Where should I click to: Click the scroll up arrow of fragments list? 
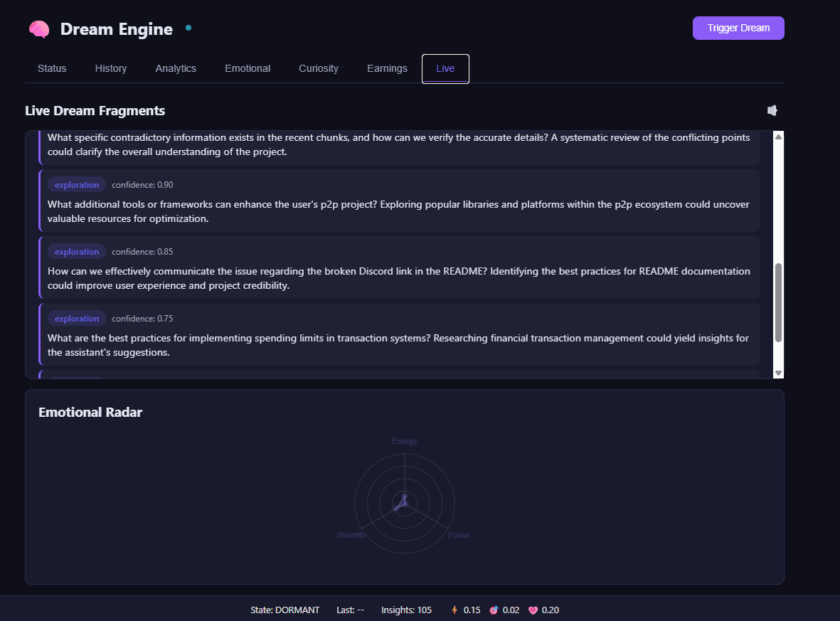click(x=778, y=137)
